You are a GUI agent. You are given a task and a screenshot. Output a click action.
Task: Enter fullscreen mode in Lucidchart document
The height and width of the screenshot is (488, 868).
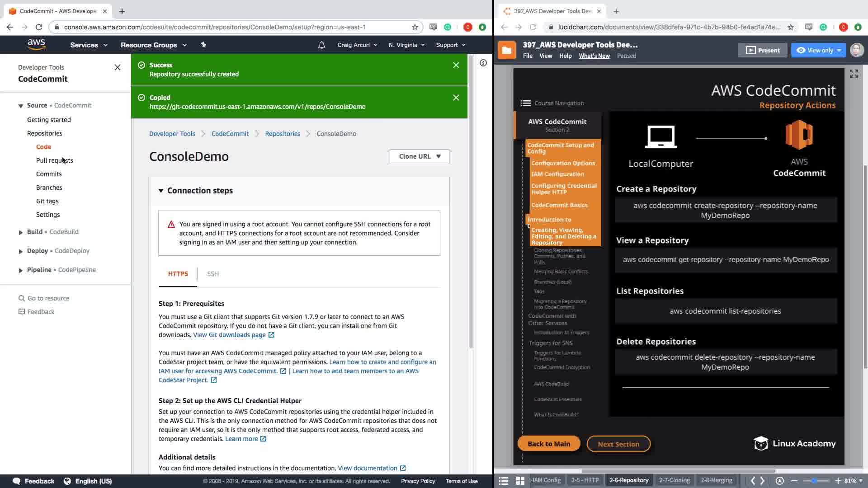tap(854, 74)
